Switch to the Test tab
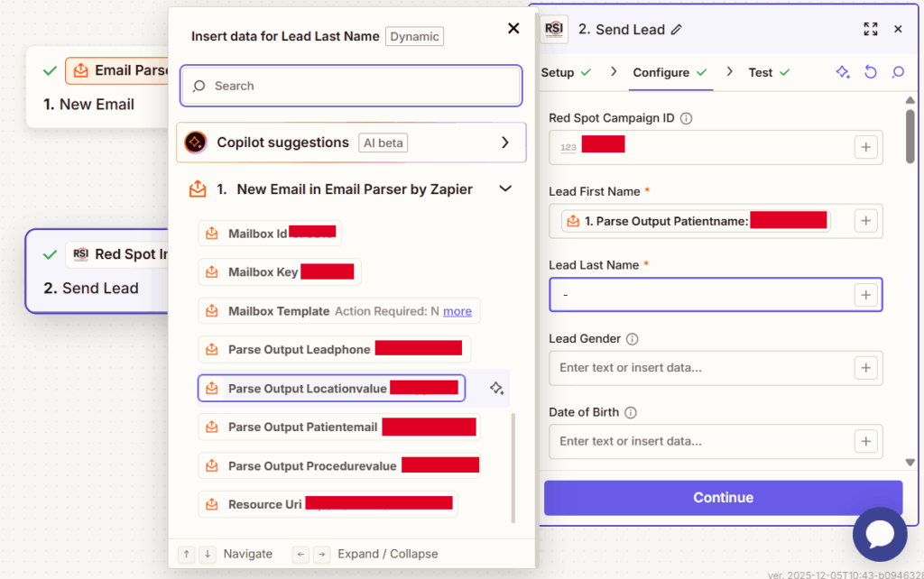The image size is (924, 579). 760,72
